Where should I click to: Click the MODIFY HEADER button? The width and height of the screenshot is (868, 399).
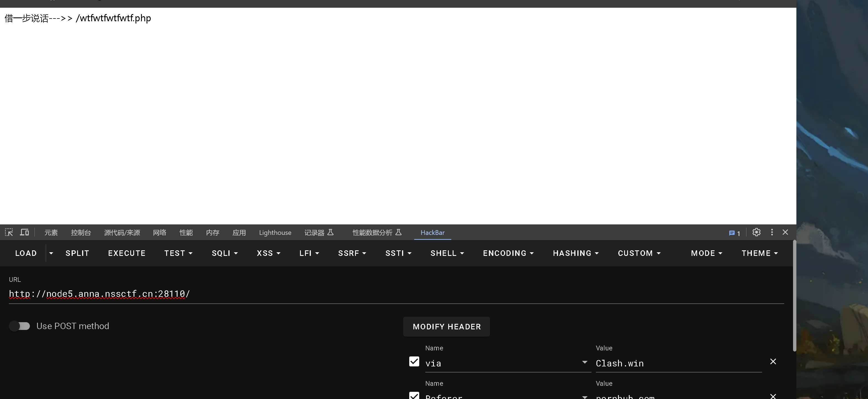tap(447, 327)
